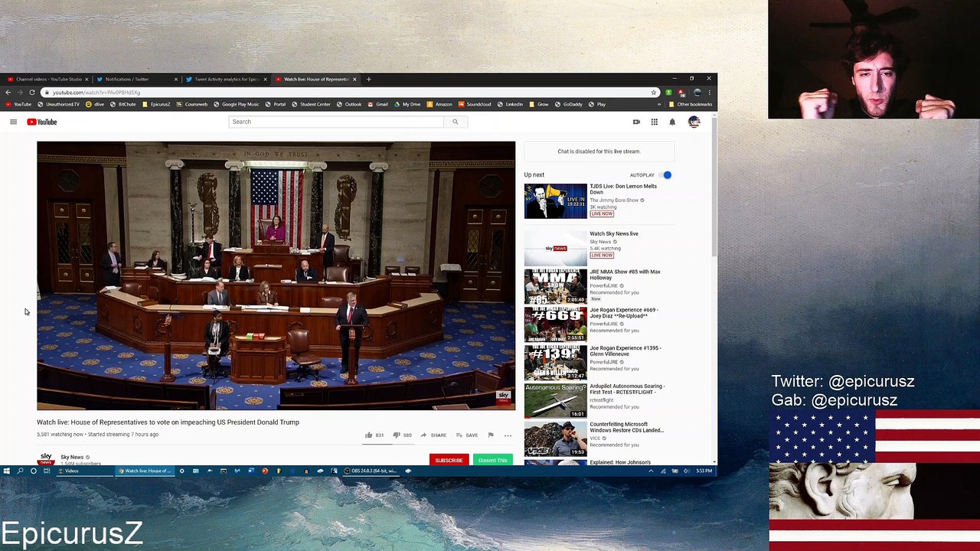
Task: Expand the EpicurusZ bookmarks folder
Action: [156, 104]
